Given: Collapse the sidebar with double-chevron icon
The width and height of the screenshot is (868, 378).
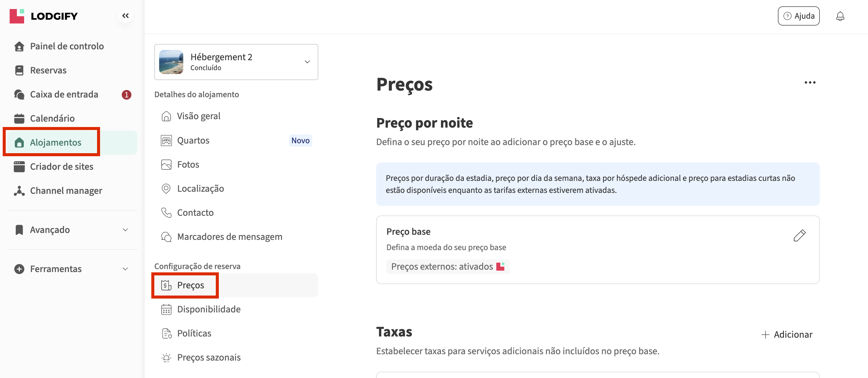Looking at the screenshot, I should (125, 16).
